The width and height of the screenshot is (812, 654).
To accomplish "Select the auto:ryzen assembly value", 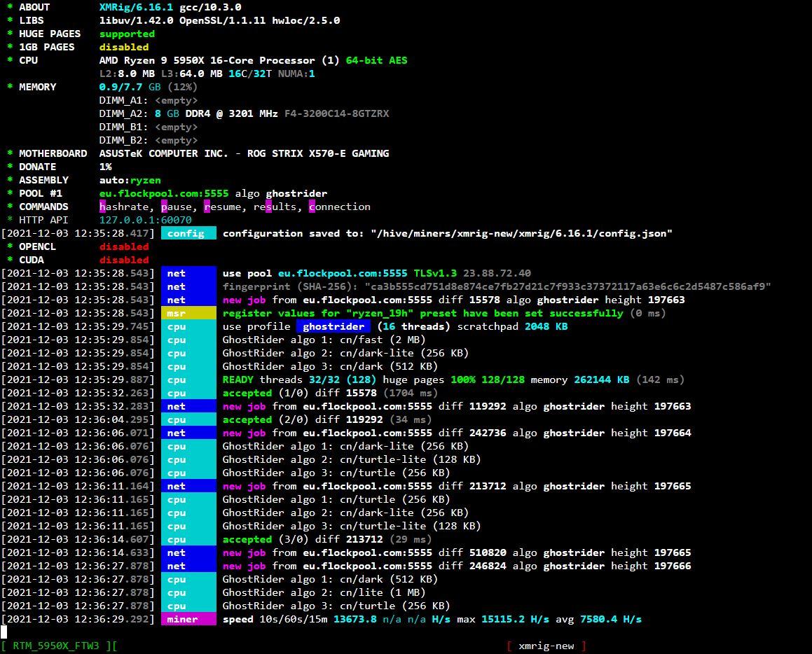I will (x=130, y=181).
